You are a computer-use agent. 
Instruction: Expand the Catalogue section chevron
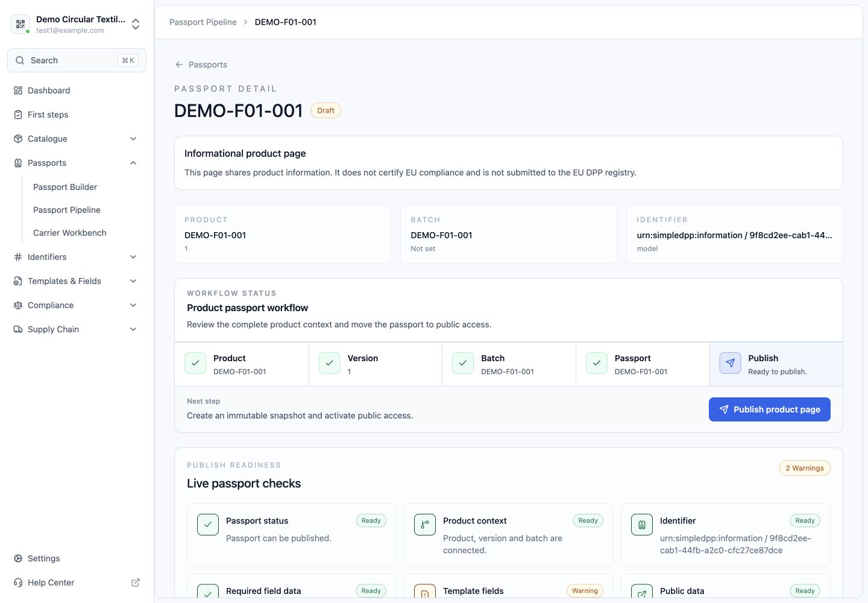coord(133,139)
